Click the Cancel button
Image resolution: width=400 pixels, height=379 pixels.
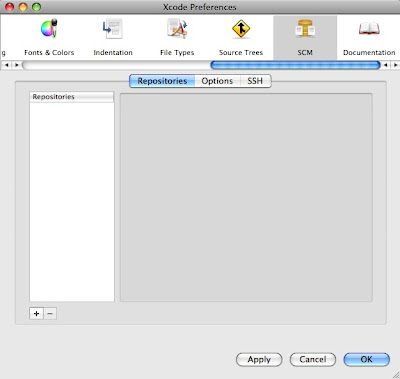click(313, 360)
